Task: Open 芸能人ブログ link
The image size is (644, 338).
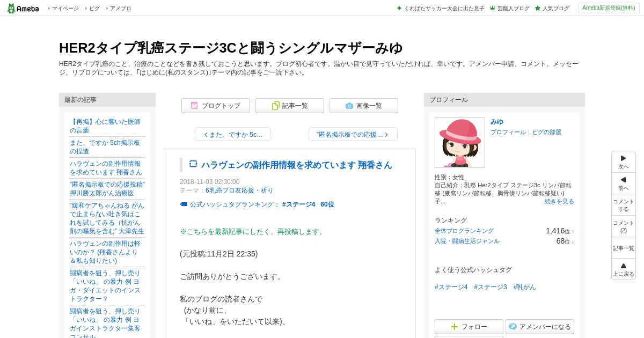Action: click(513, 9)
